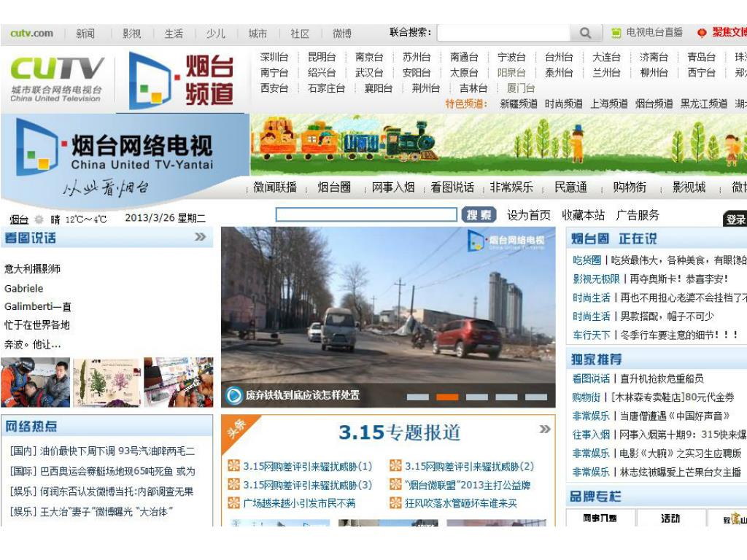The width and height of the screenshot is (747, 560).
Task: Go to 民意通 tab
Action: point(570,187)
